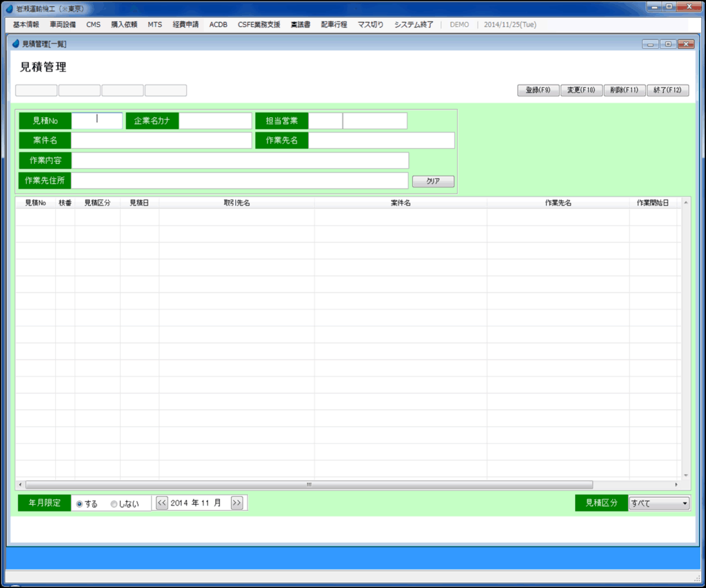This screenshot has height=588, width=706.
Task: Sort by the 取引先名 column header
Action: pos(236,203)
